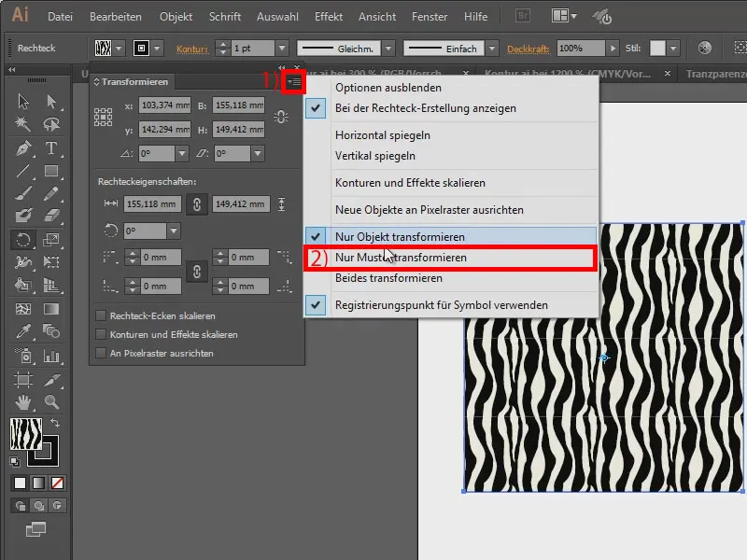Pick the Magic Wand tool
The height and width of the screenshot is (560, 747).
tap(22, 124)
